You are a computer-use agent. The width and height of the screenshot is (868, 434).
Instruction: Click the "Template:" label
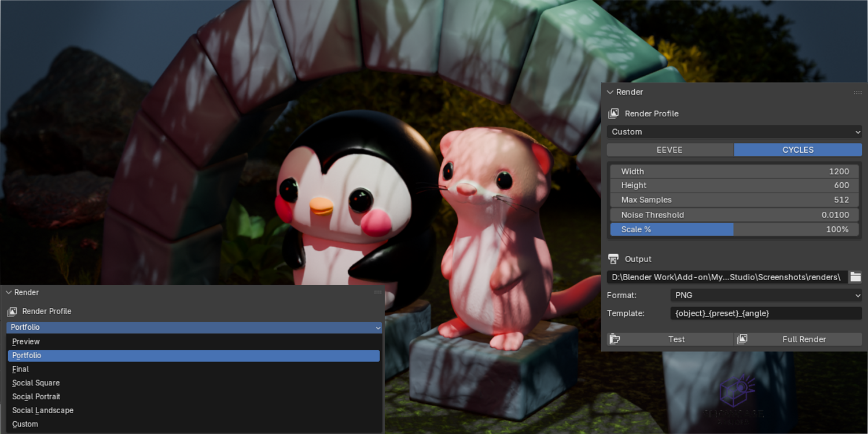pos(626,313)
